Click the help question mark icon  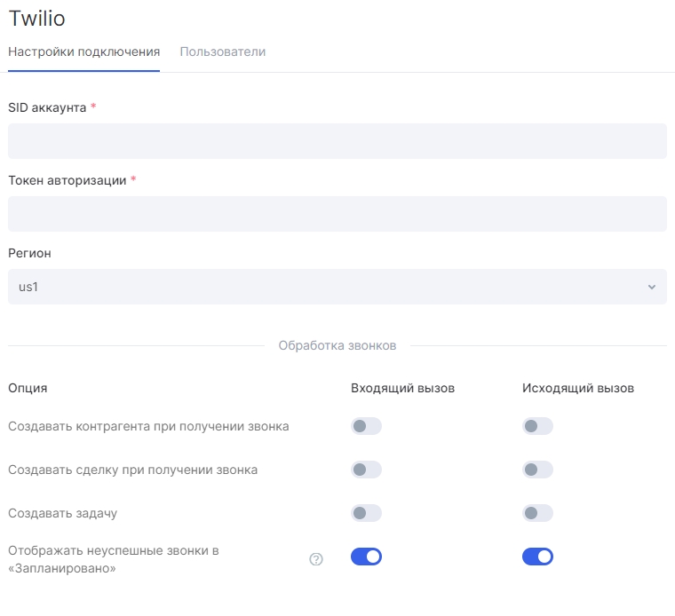click(316, 559)
